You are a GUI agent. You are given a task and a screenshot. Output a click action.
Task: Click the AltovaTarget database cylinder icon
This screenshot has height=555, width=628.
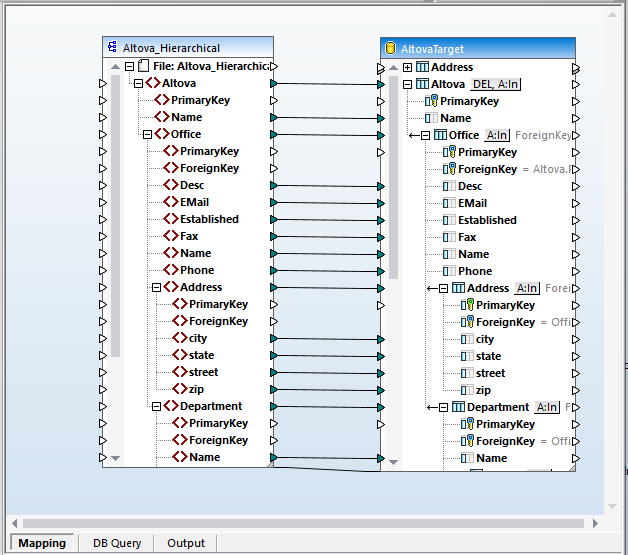point(391,48)
